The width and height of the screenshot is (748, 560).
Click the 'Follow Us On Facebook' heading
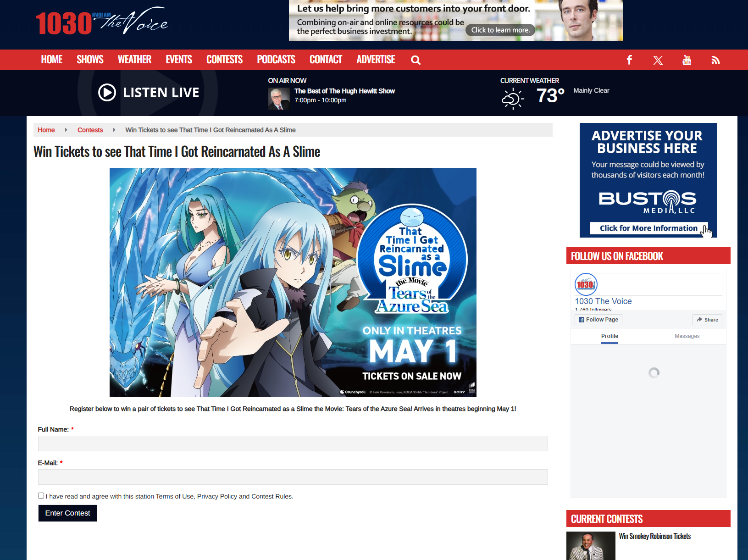(x=617, y=256)
